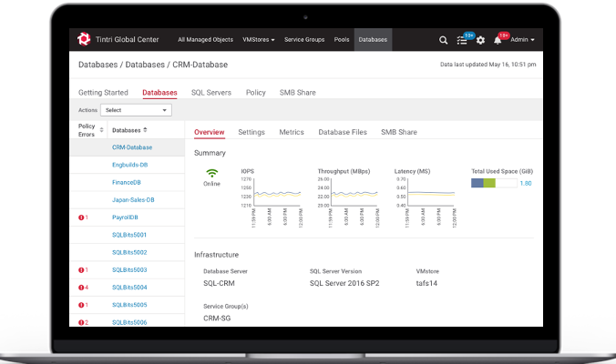Switch to the red Databases tab
Viewport: 616px width, 364px height.
(159, 93)
